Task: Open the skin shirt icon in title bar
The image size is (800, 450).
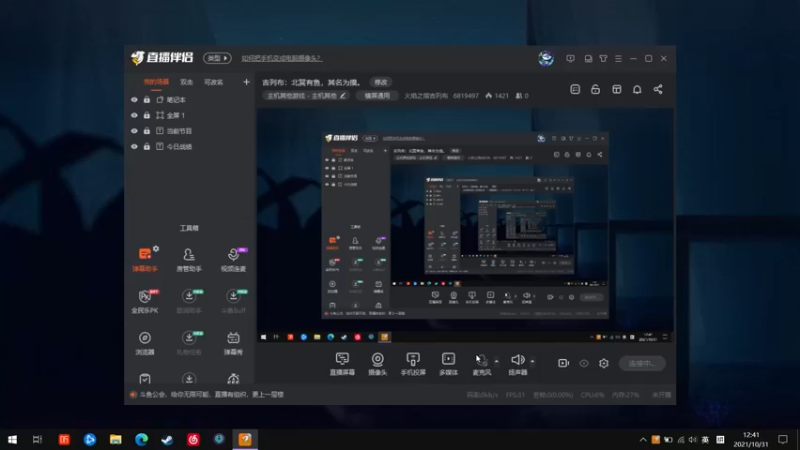Action: pyautogui.click(x=604, y=59)
